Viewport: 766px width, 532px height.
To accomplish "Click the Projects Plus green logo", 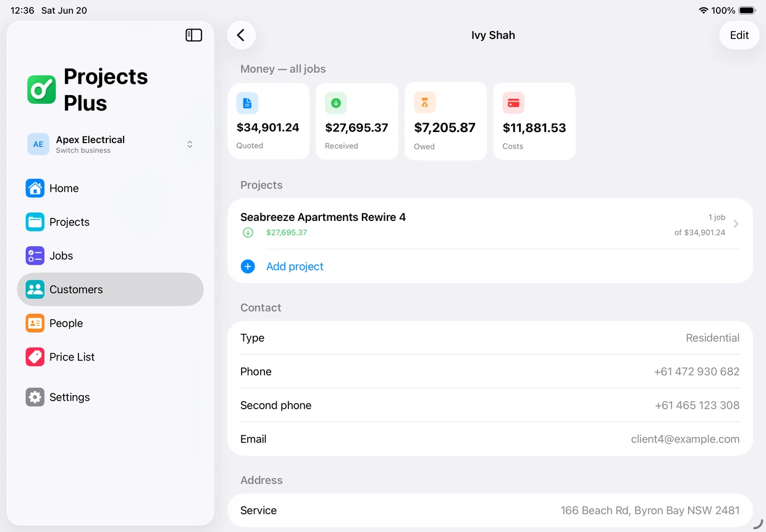I will click(x=41, y=89).
